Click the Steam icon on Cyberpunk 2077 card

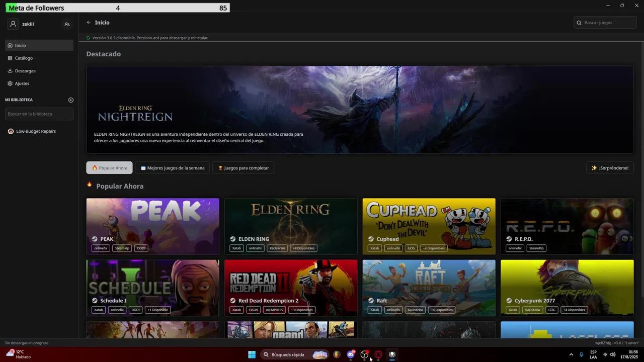click(509, 301)
